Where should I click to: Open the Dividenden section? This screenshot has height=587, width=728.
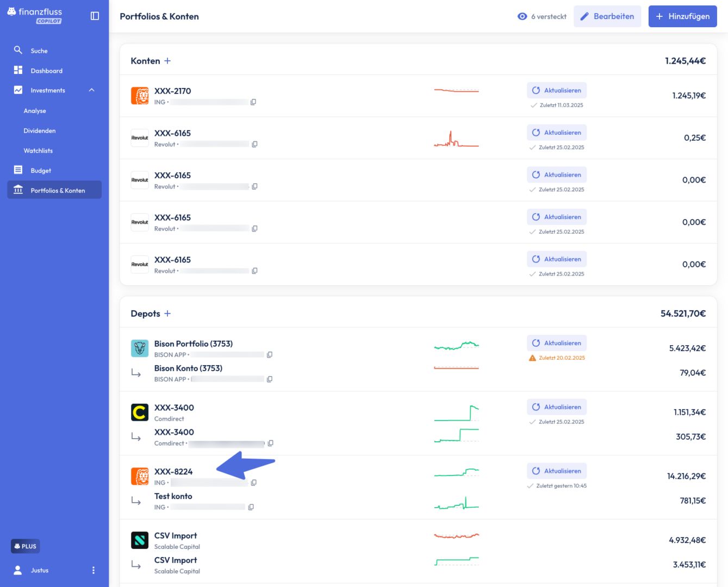[40, 131]
